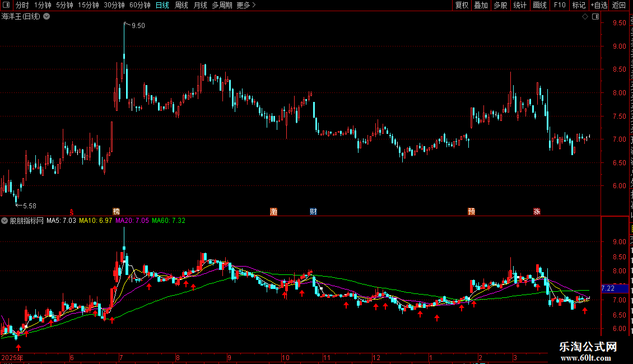
Task: Select the 日线 daily chart tab
Action: tap(162, 5)
